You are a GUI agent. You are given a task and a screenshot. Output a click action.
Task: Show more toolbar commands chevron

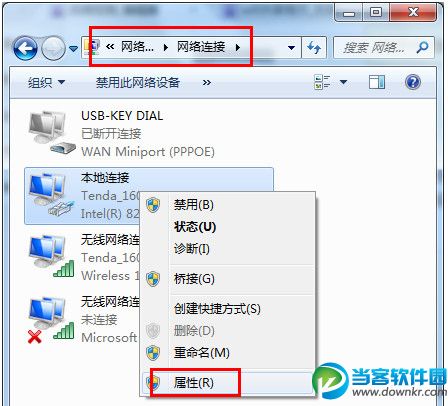(x=207, y=82)
